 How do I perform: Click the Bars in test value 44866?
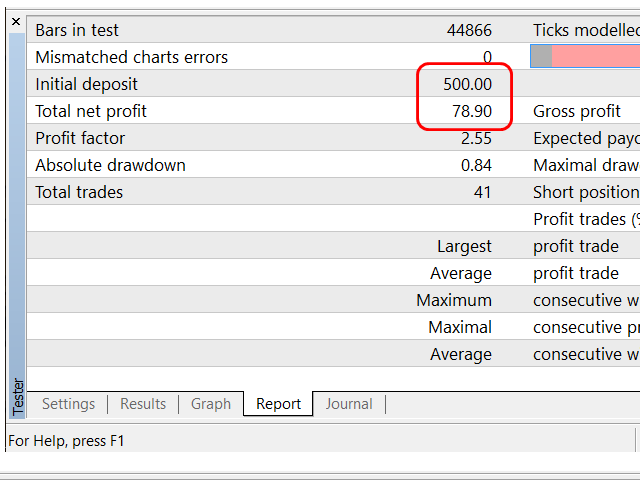pyautogui.click(x=469, y=30)
